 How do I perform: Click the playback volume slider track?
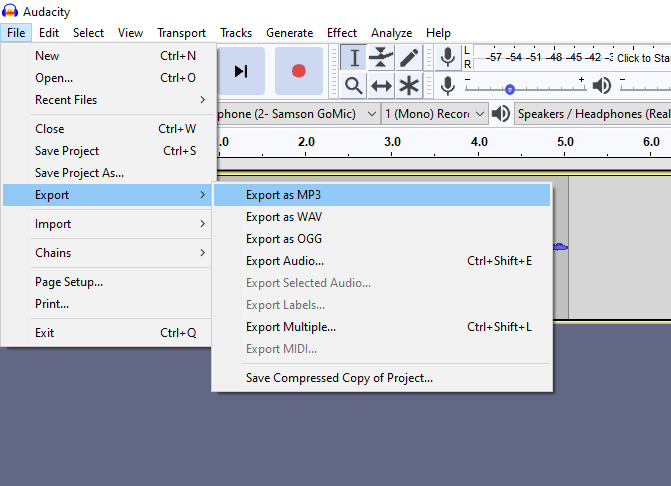tap(645, 89)
